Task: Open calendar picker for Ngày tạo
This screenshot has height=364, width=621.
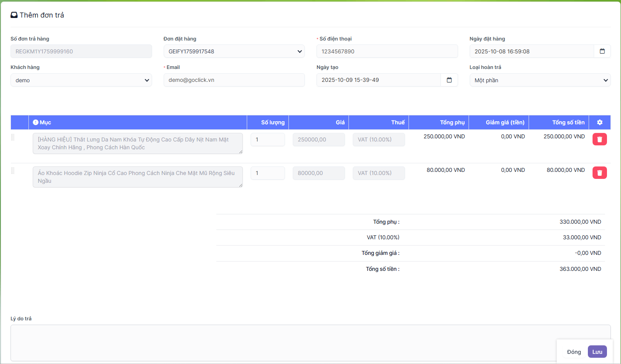Action: (x=449, y=80)
